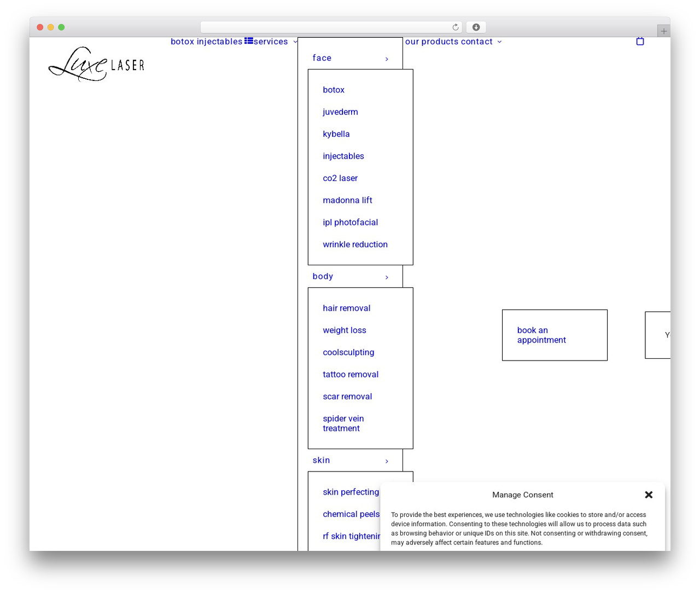Open the rf skin tightening link
Screen dimensions: 700x593
pos(352,536)
